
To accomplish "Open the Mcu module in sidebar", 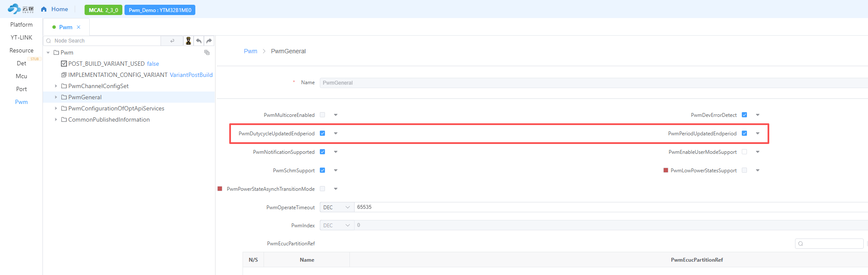I will pyautogui.click(x=21, y=76).
